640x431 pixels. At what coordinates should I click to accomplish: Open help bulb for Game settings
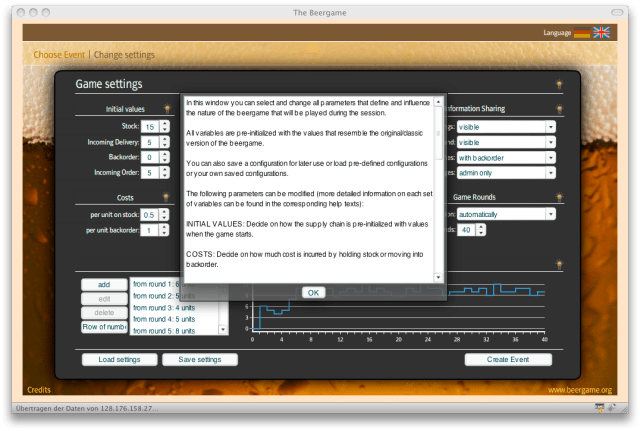[x=559, y=83]
